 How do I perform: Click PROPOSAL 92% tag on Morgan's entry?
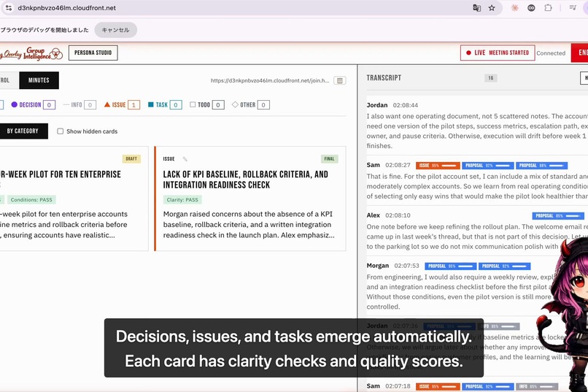tap(504, 266)
